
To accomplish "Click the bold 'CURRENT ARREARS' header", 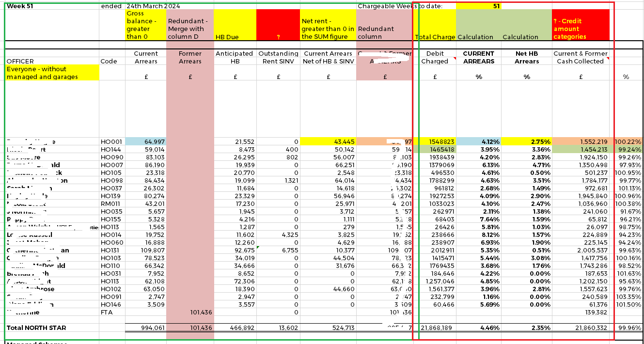I will pos(478,57).
